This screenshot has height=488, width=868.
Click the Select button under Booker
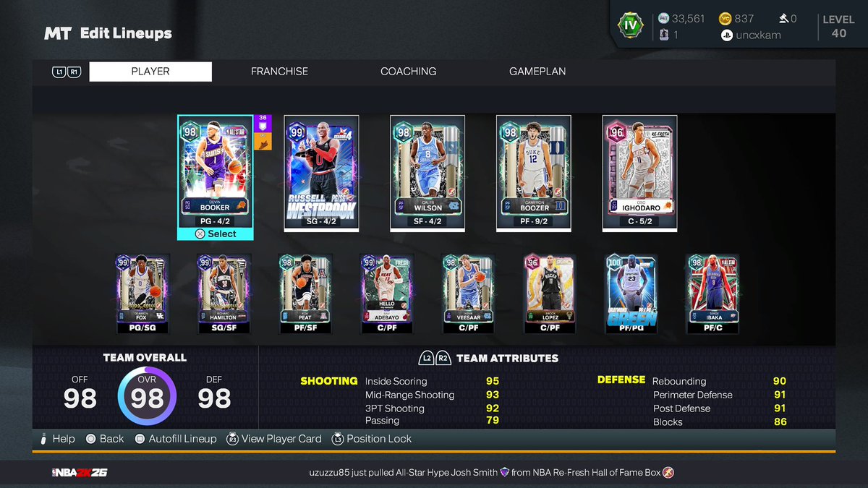pos(216,234)
